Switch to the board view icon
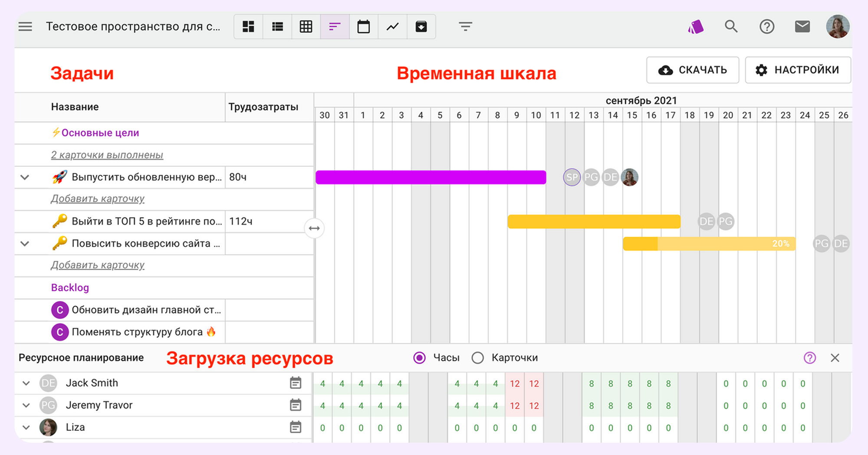Viewport: 868px width, 455px height. (248, 26)
